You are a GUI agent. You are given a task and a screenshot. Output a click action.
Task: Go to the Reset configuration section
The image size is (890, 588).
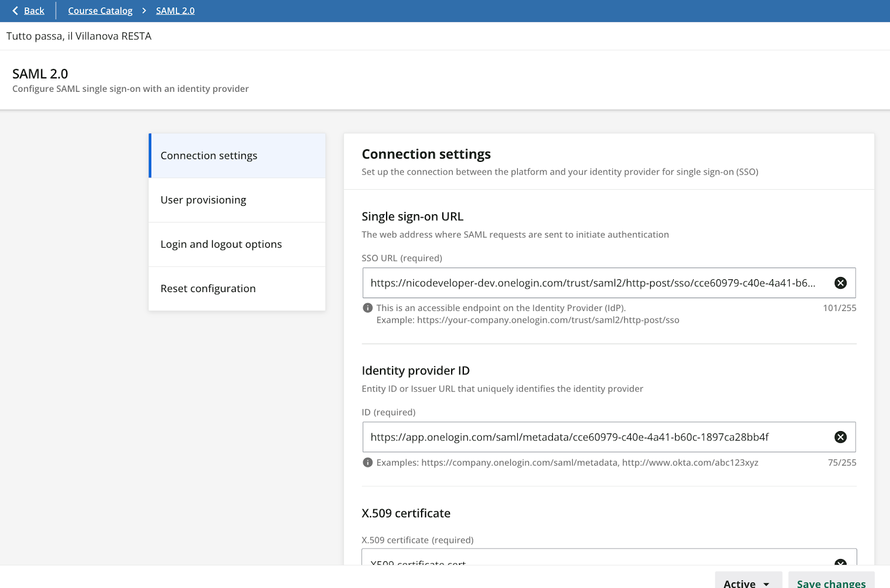pyautogui.click(x=238, y=289)
